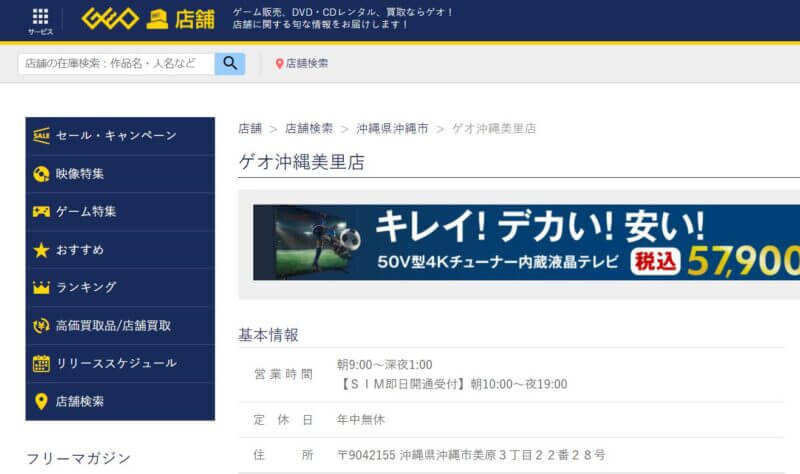Open 高価買取品/店舗買取 sidebar menu
800x474 pixels.
120,326
